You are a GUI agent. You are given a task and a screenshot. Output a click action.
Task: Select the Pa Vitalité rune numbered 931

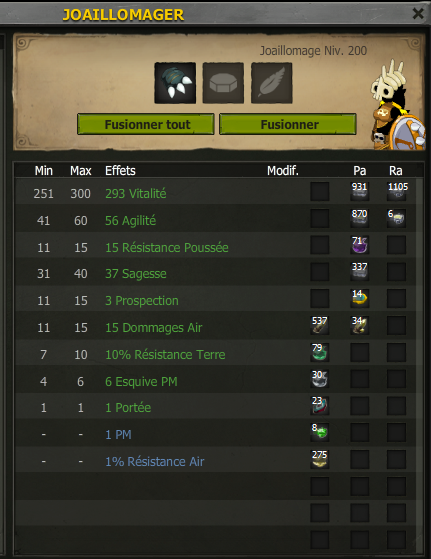point(359,191)
